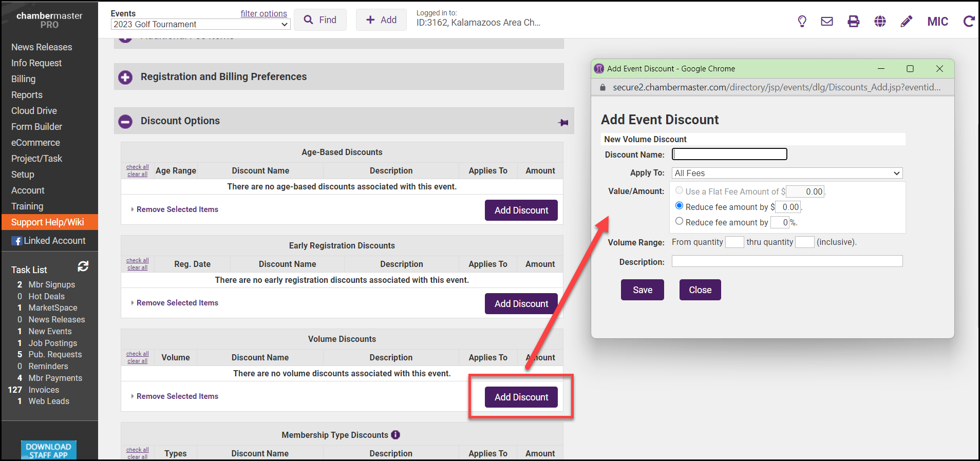Open Form Builder in the sidebar
The width and height of the screenshot is (980, 461).
(36, 127)
